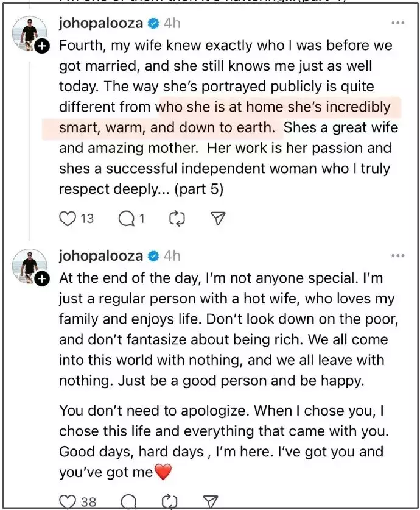Reply to the "At the end of the day" post
Screen dimensions: 420x510
click(x=128, y=501)
